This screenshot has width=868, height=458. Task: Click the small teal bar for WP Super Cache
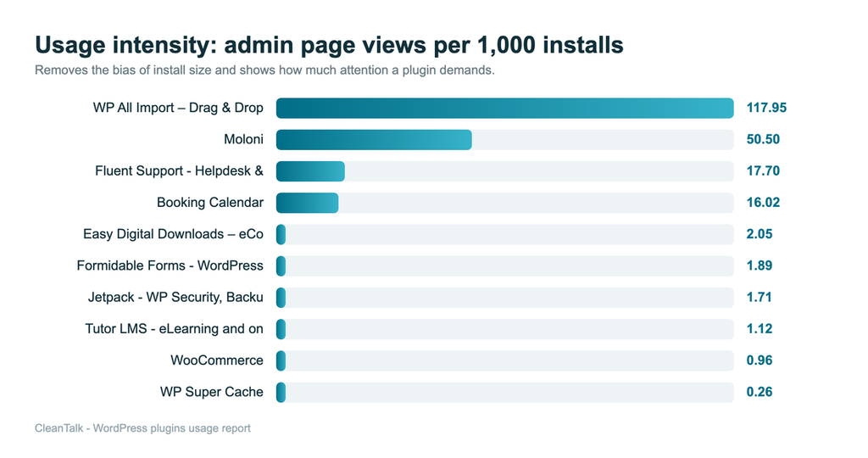click(281, 392)
